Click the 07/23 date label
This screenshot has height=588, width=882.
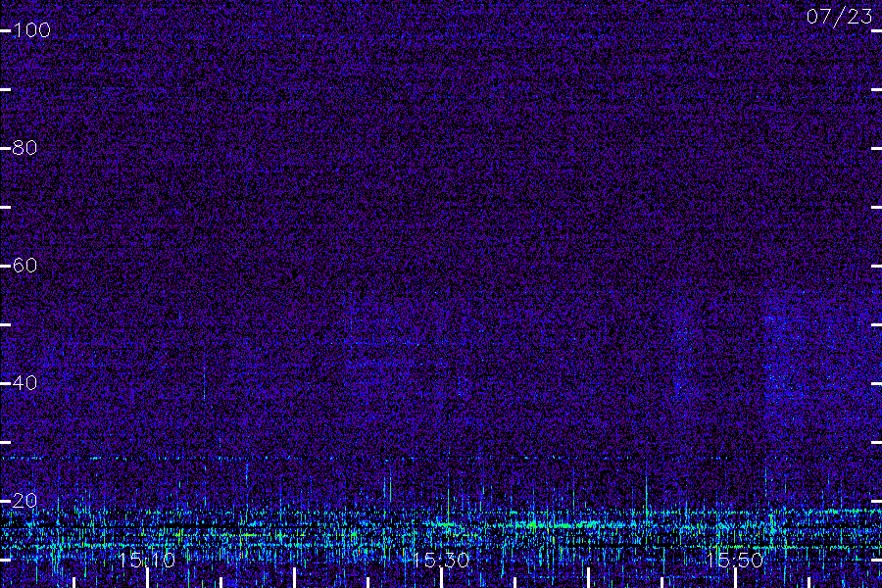pos(839,17)
